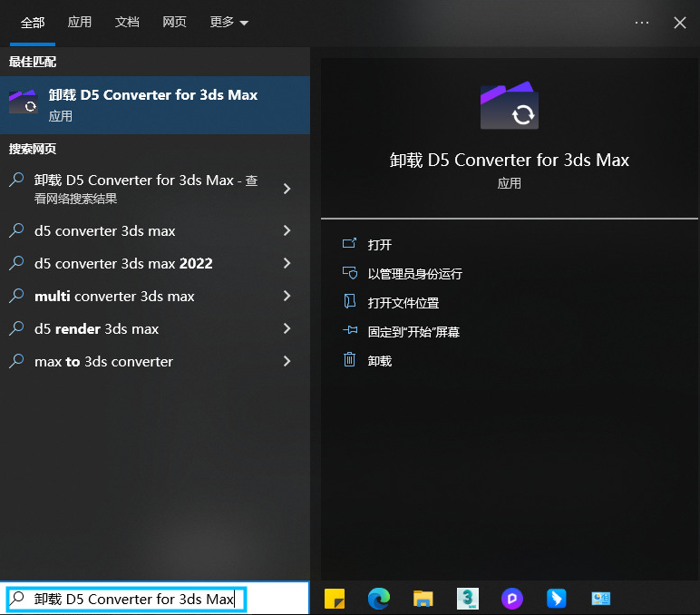Select suggestion 'multi converter 3ds max'
The height and width of the screenshot is (615, 700).
[114, 296]
